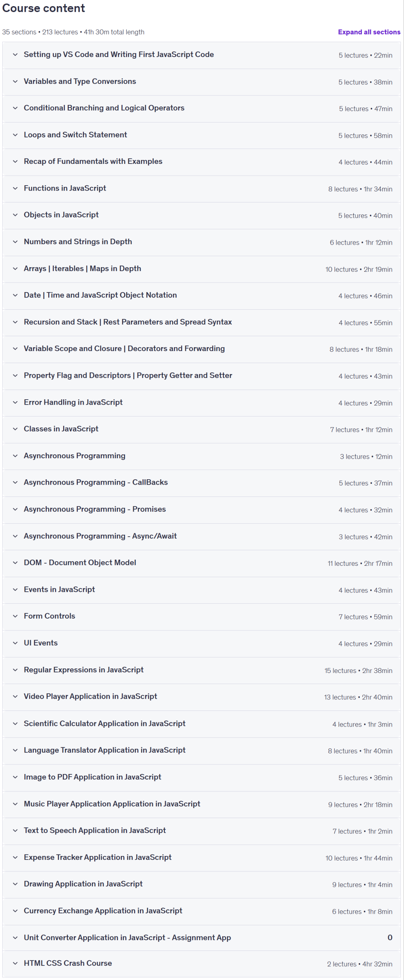Click '10 lectures • 2hr 19min' for Arrays

point(359,269)
